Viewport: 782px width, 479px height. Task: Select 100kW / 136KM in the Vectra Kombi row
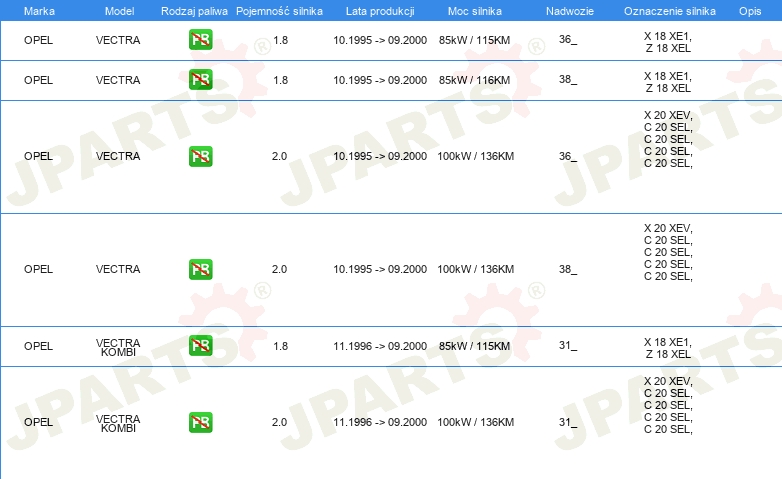tap(475, 422)
